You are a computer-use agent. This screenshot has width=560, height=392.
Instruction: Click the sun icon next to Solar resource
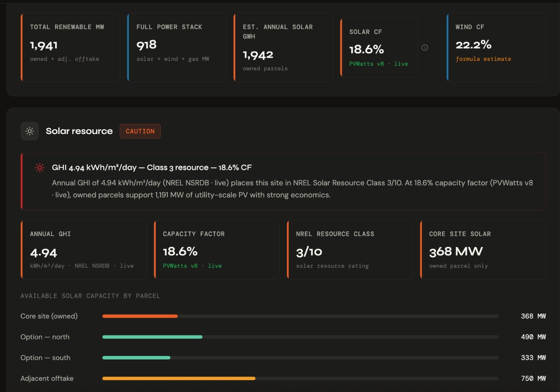(30, 131)
